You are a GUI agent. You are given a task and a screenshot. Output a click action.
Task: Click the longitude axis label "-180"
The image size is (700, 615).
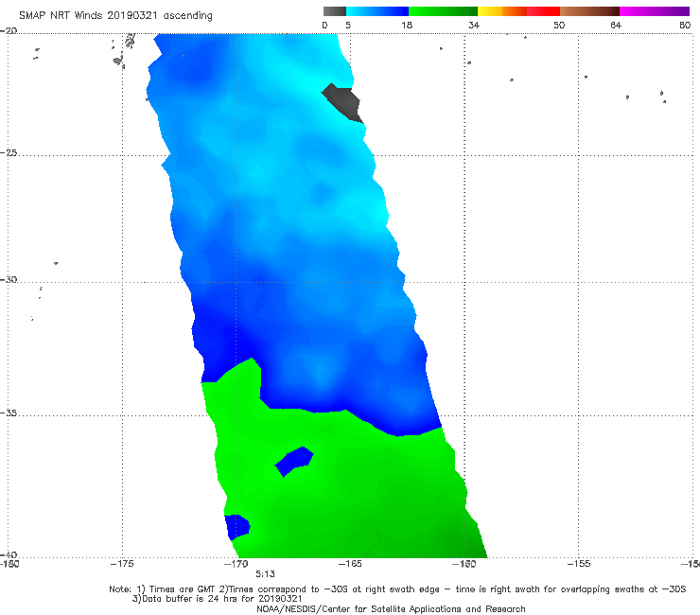click(x=9, y=564)
